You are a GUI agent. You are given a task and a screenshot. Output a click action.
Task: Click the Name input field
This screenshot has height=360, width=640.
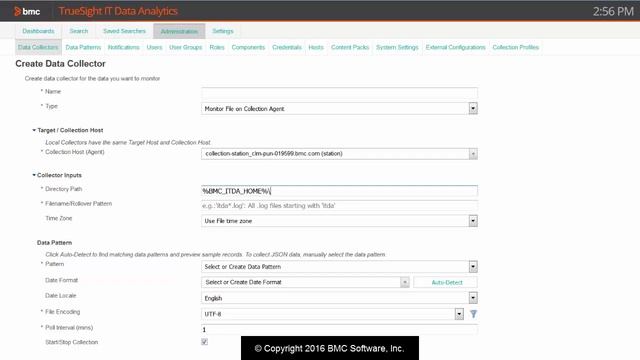[339, 93]
